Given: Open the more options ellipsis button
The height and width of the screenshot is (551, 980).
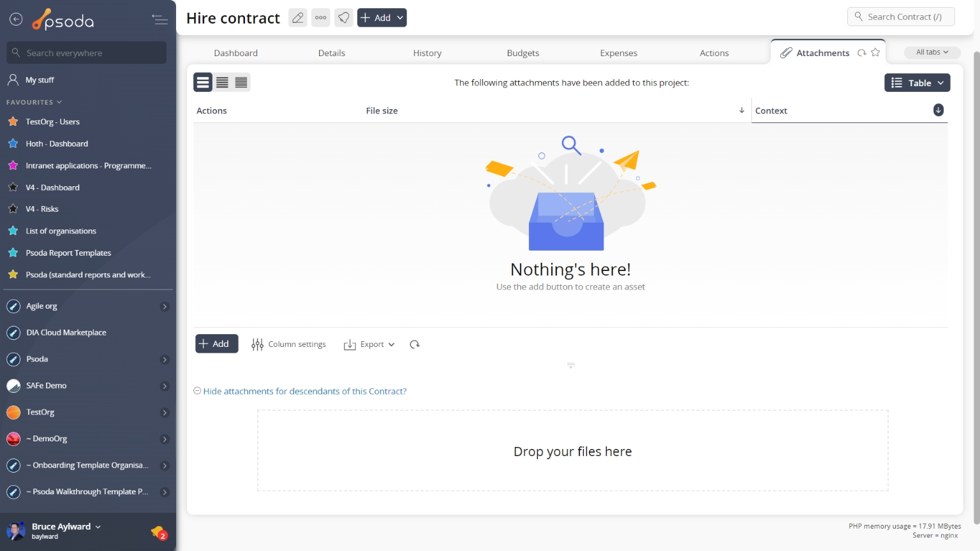Looking at the screenshot, I should coord(321,18).
